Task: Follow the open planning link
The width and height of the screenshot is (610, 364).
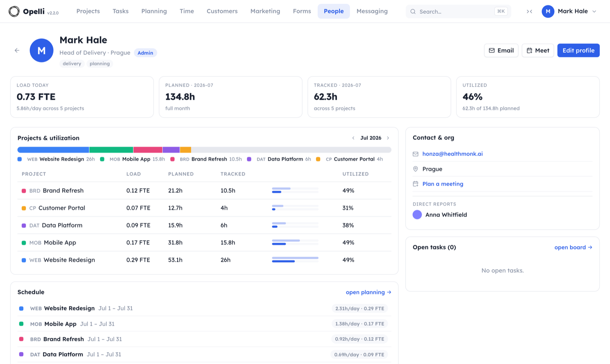Action: coord(368,292)
